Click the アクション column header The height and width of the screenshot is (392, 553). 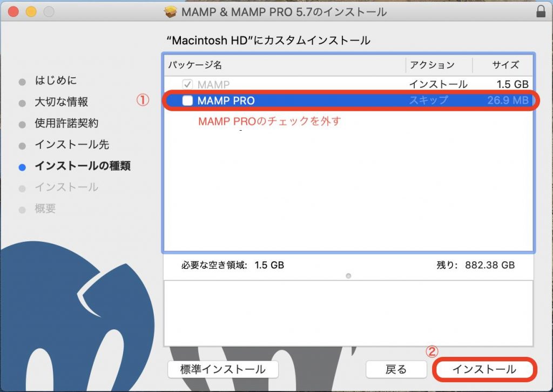click(x=432, y=65)
